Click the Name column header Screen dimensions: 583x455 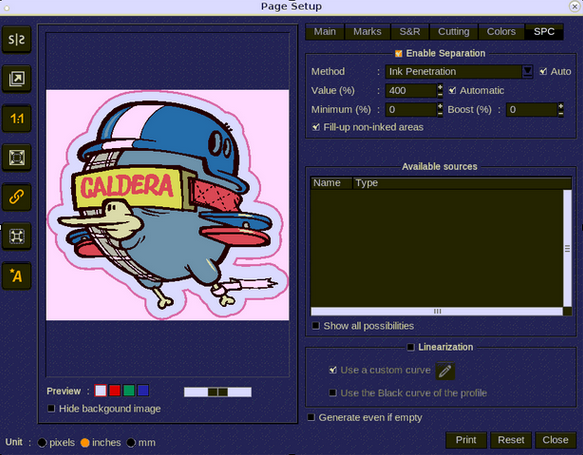(331, 183)
